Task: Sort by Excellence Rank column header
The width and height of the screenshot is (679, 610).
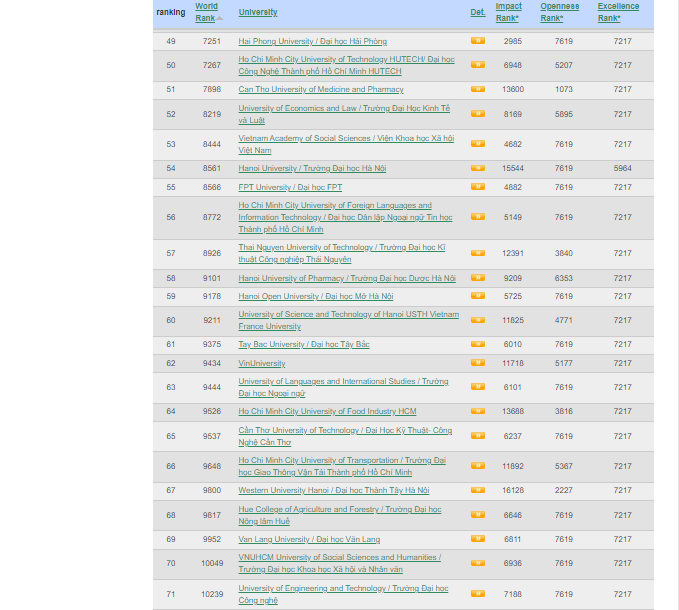Action: click(618, 12)
